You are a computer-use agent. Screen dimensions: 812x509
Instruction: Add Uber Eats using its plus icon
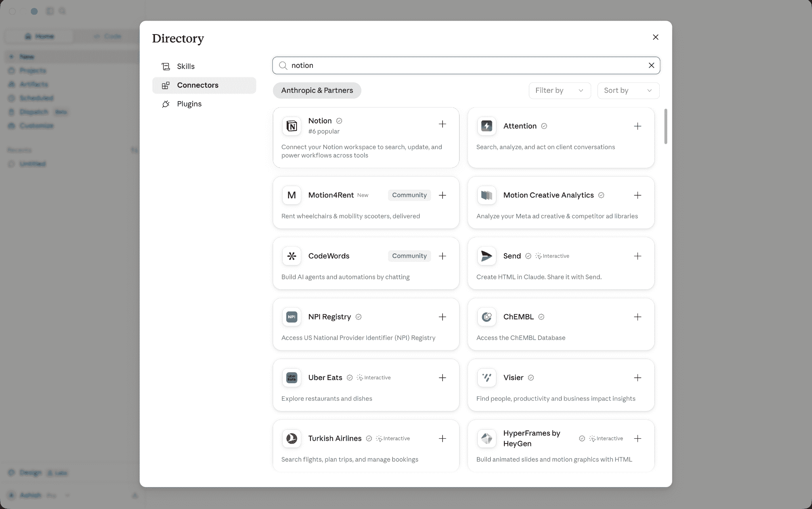(x=442, y=378)
